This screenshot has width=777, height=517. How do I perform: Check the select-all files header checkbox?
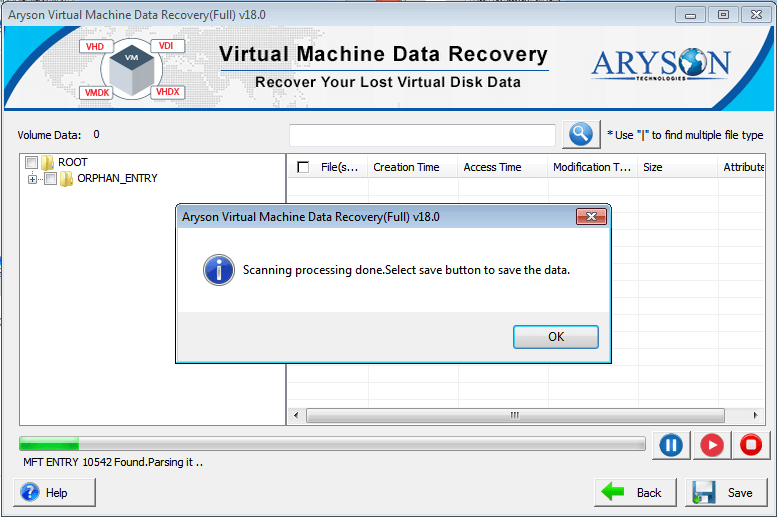click(x=303, y=167)
